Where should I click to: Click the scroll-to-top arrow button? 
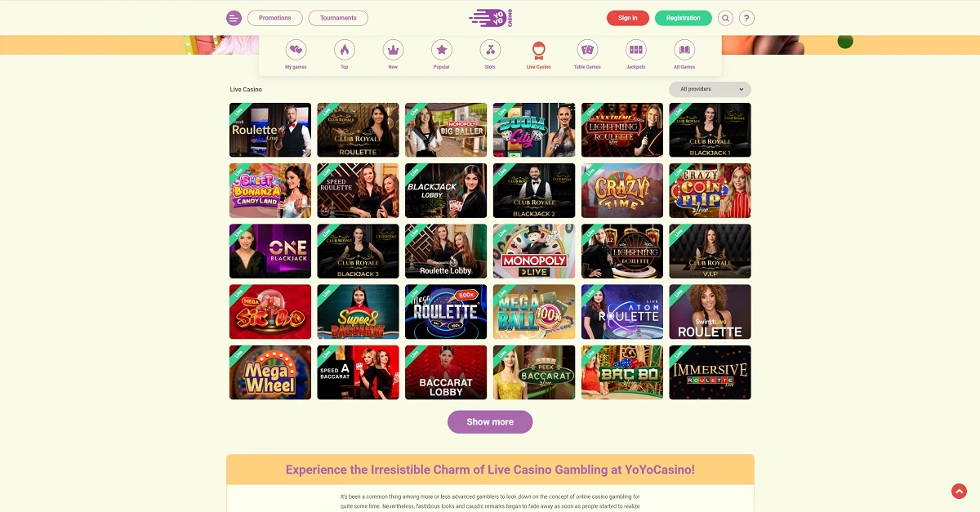[x=959, y=491]
